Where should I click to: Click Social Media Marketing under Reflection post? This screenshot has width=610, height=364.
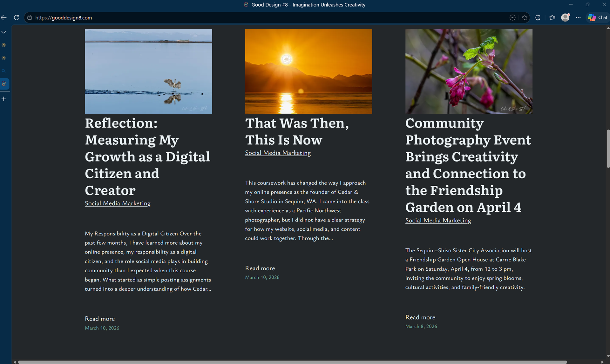point(118,203)
